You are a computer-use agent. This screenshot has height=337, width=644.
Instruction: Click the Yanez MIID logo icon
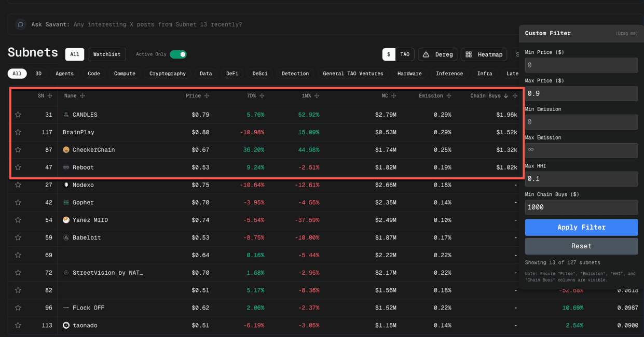pyautogui.click(x=66, y=220)
